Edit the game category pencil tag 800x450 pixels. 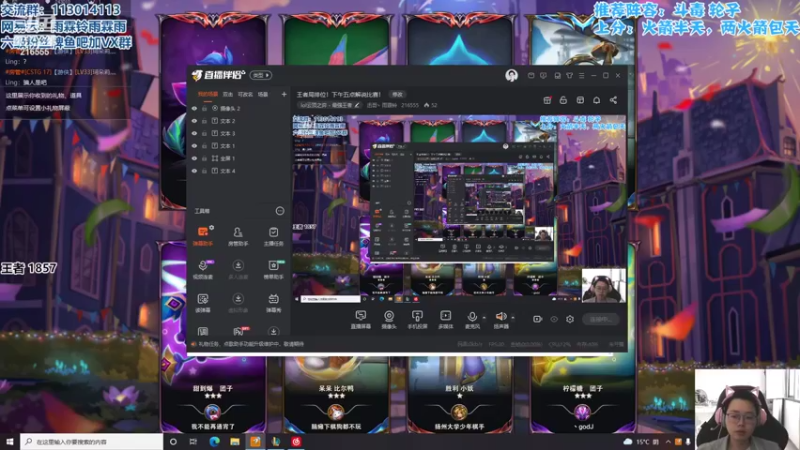pos(330,105)
